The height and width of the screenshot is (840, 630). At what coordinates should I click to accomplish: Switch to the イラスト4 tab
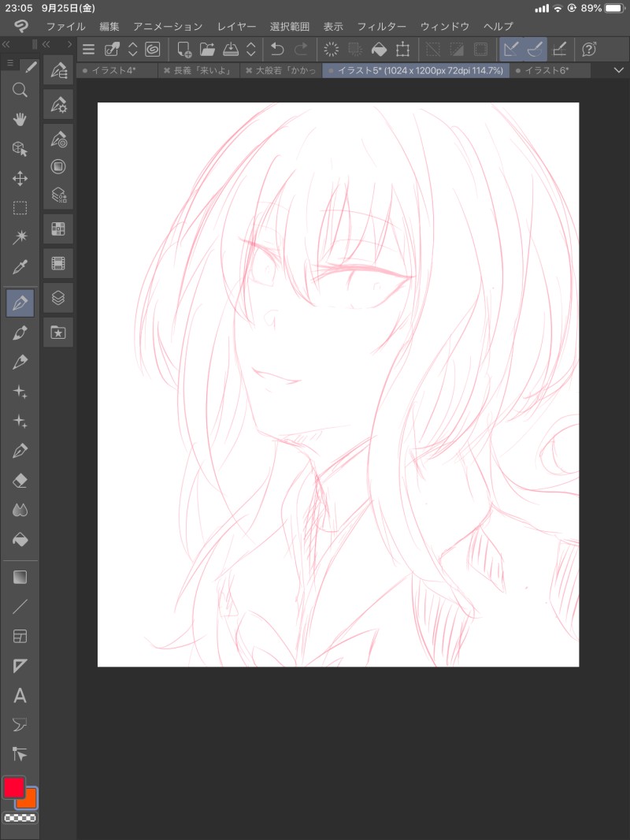(117, 71)
